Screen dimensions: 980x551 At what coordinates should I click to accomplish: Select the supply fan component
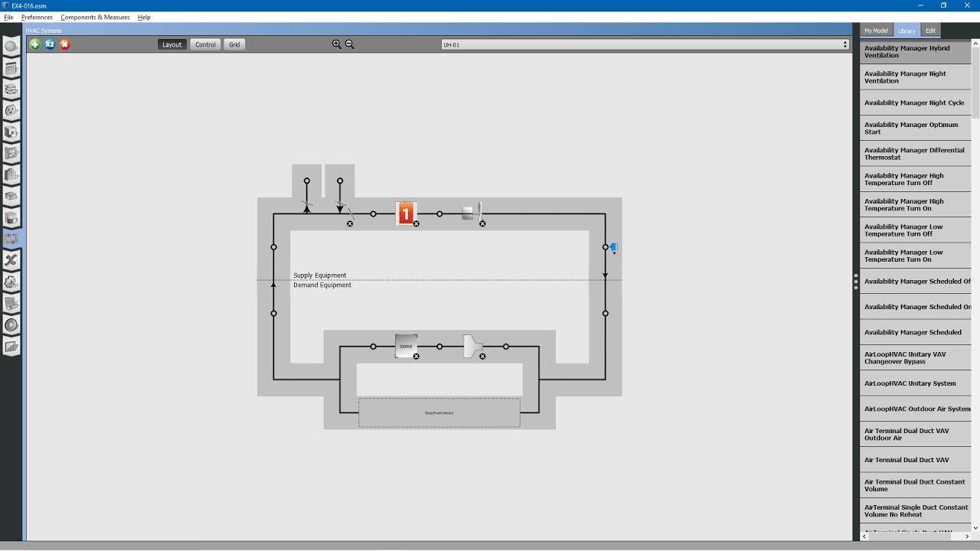tap(472, 214)
